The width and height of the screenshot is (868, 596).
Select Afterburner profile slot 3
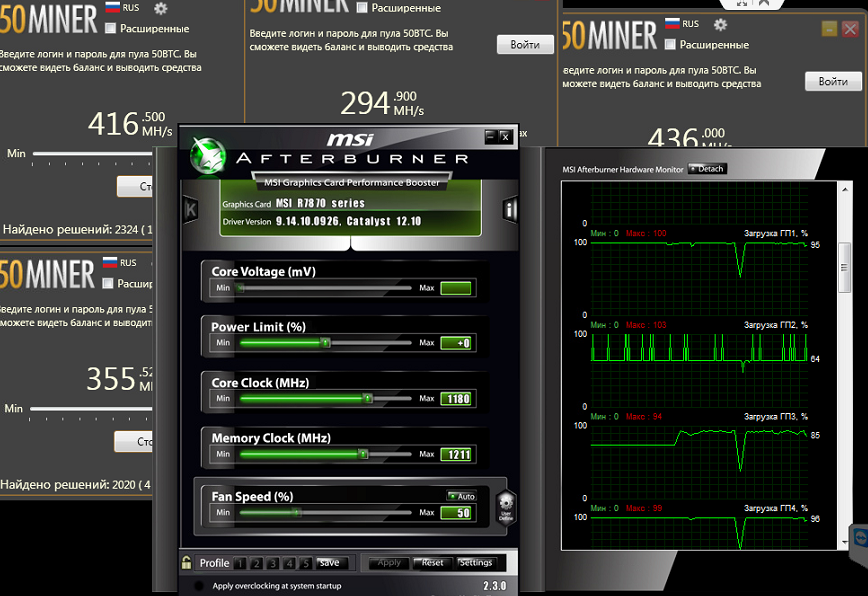[273, 563]
